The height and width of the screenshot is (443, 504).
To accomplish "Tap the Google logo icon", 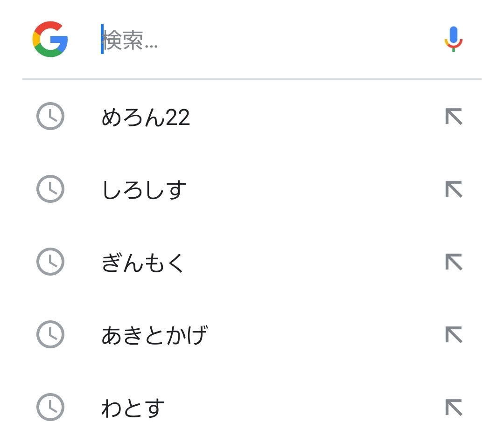I will [x=50, y=39].
